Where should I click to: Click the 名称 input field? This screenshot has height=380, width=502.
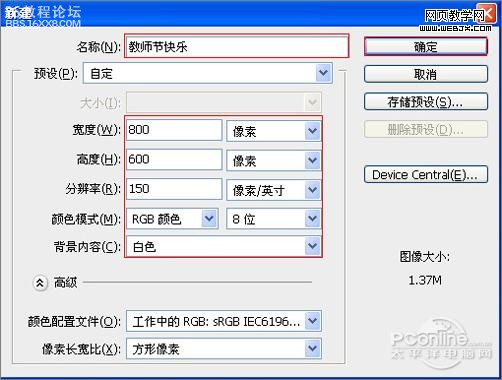click(237, 46)
